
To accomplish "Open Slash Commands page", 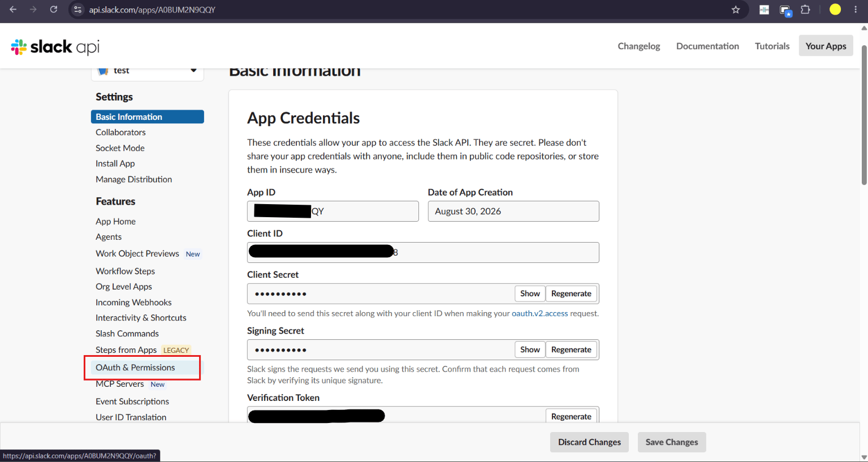I will (127, 334).
